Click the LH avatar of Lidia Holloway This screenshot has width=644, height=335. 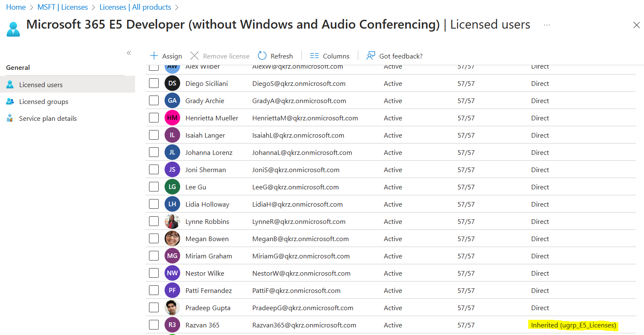coord(172,204)
